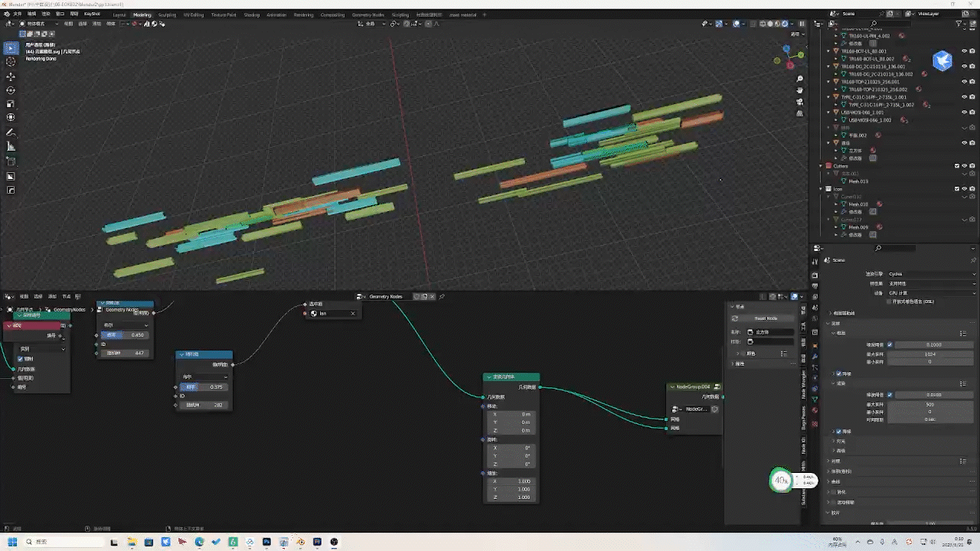Click the viewport max samples 1024 field
Image resolution: width=980 pixels, height=551 pixels.
929,354
